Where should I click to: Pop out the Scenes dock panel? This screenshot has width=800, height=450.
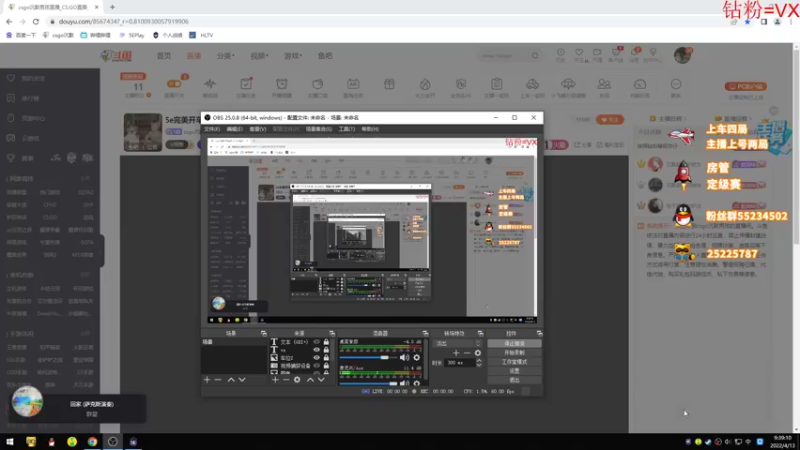264,333
